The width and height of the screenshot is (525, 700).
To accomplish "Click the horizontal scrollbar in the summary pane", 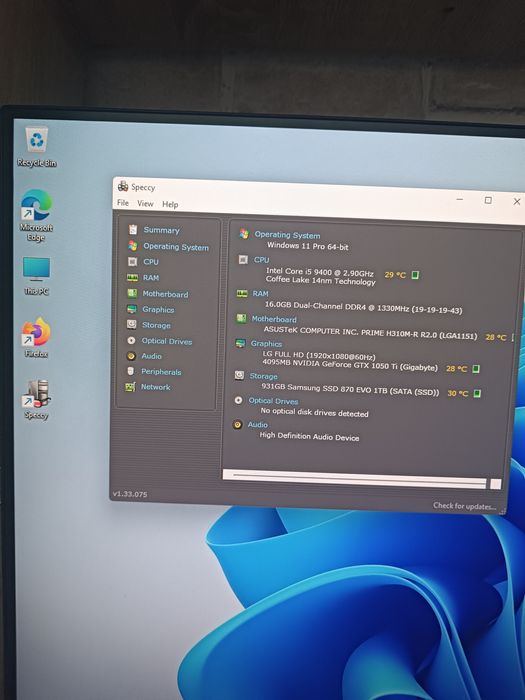I will click(x=358, y=478).
